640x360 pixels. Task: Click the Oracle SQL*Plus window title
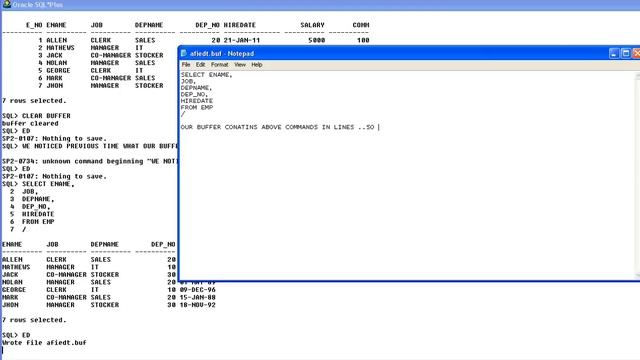point(38,5)
